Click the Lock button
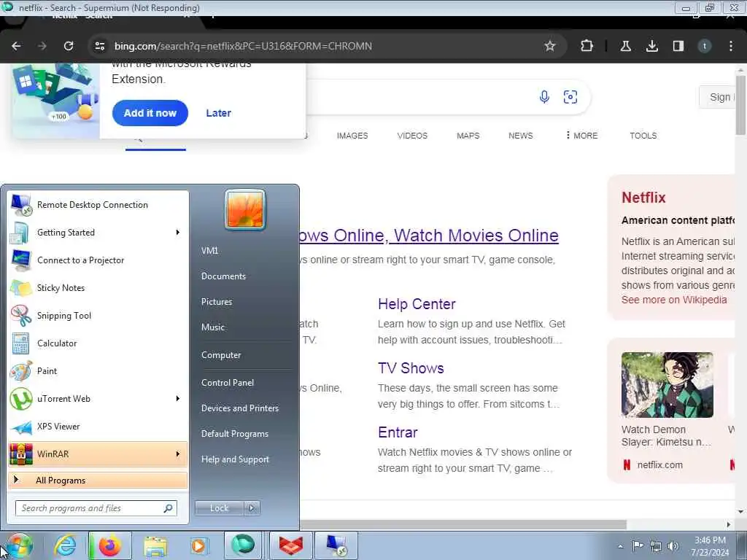 tap(219, 508)
